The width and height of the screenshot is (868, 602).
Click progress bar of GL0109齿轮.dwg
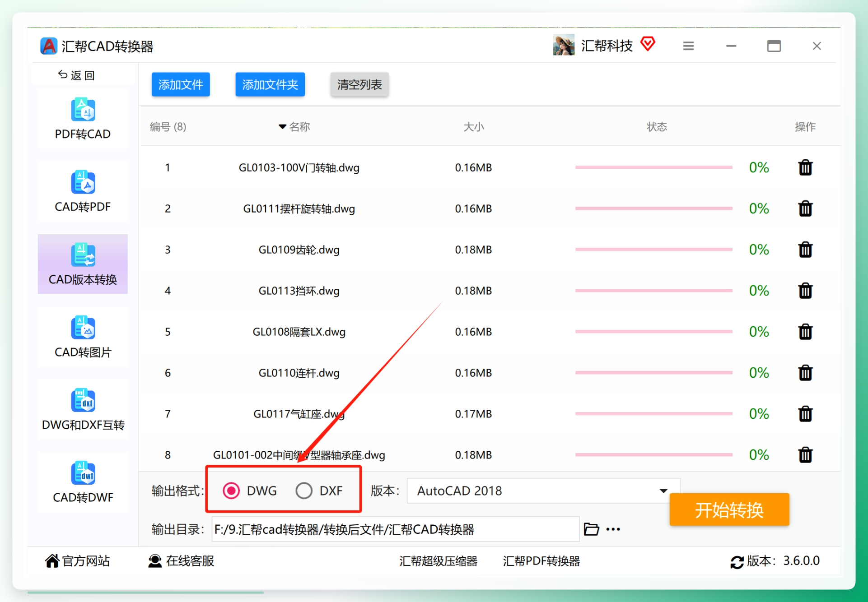tap(653, 250)
